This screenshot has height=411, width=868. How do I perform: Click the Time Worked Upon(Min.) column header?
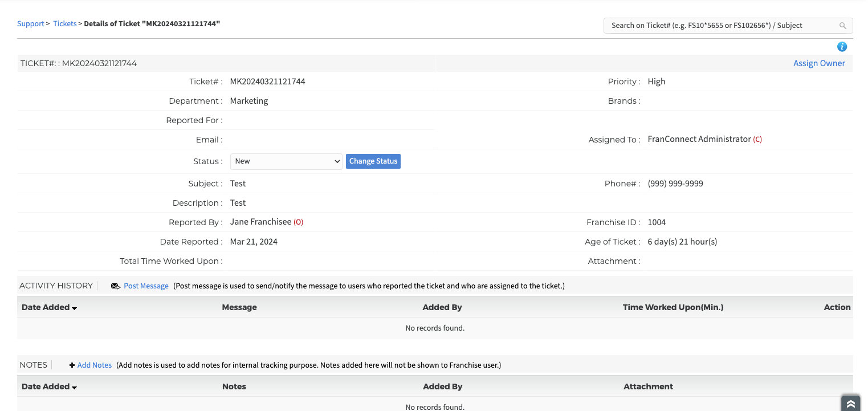coord(673,307)
